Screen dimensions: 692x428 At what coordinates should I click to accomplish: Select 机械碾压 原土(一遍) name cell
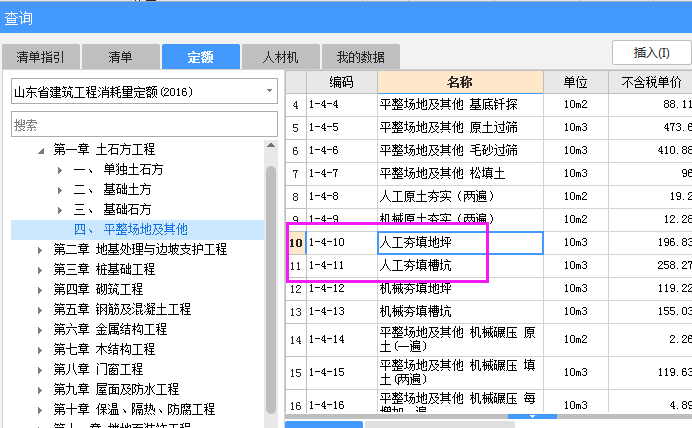[x=460, y=339]
